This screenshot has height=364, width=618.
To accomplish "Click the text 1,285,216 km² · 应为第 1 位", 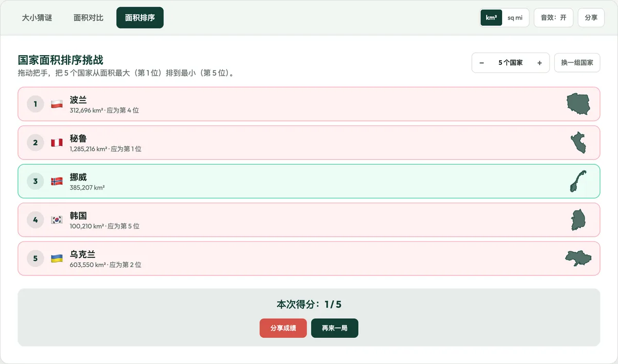I will tap(106, 149).
